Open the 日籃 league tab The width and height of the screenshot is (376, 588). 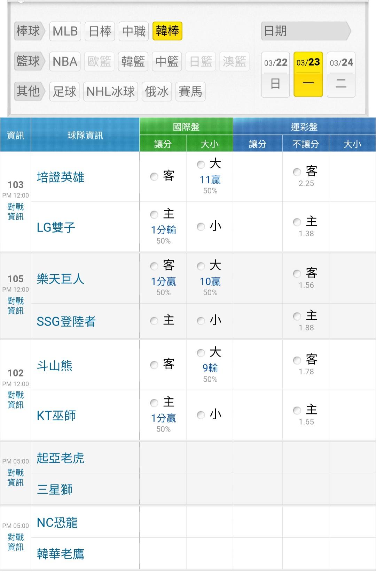tap(201, 62)
